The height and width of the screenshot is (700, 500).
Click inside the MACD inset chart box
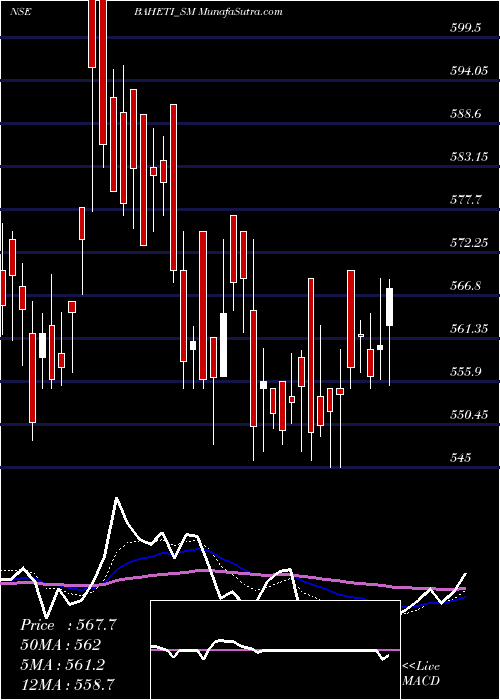click(x=275, y=650)
